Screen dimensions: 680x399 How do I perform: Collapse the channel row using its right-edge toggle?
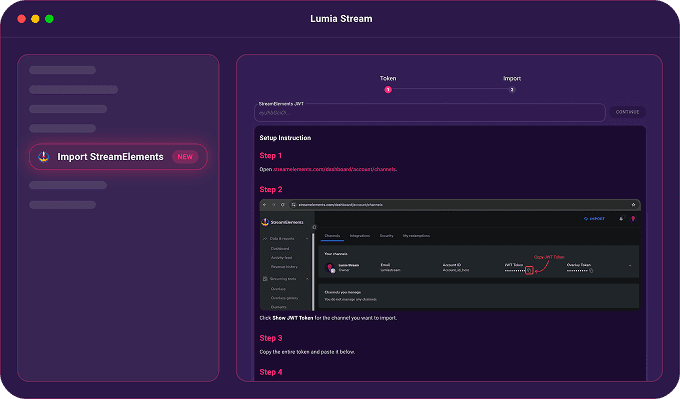[630, 265]
